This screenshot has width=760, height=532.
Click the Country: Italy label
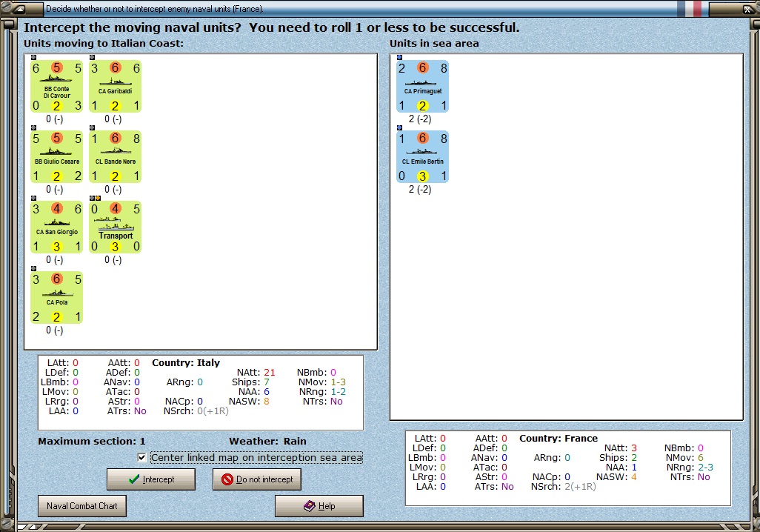(186, 363)
